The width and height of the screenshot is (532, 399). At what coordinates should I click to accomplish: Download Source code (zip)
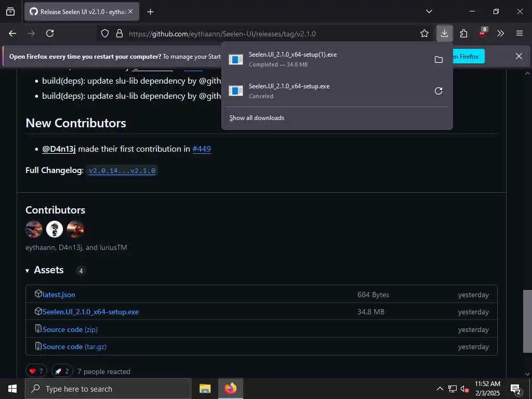click(70, 329)
